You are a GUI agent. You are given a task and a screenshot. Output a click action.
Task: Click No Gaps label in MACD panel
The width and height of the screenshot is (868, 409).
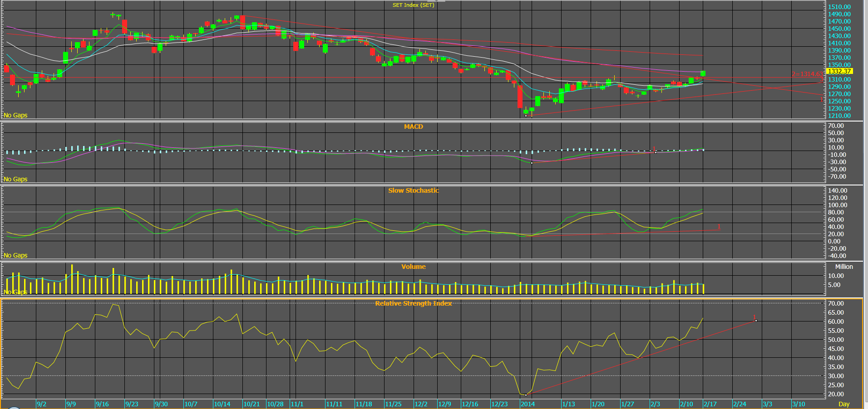point(15,179)
